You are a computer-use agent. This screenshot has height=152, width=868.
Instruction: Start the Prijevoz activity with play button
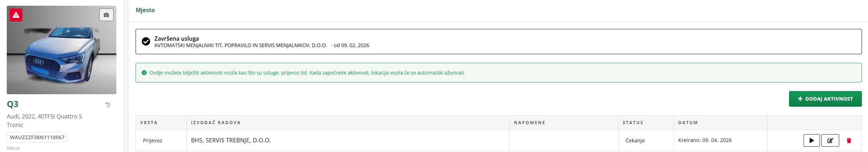811,141
